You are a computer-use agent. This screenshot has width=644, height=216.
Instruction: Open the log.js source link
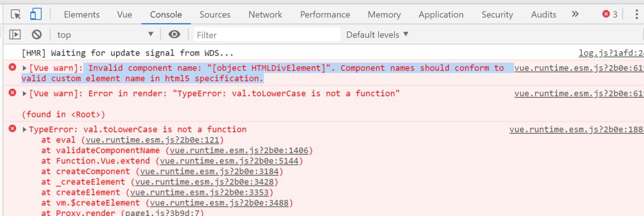tap(611, 53)
